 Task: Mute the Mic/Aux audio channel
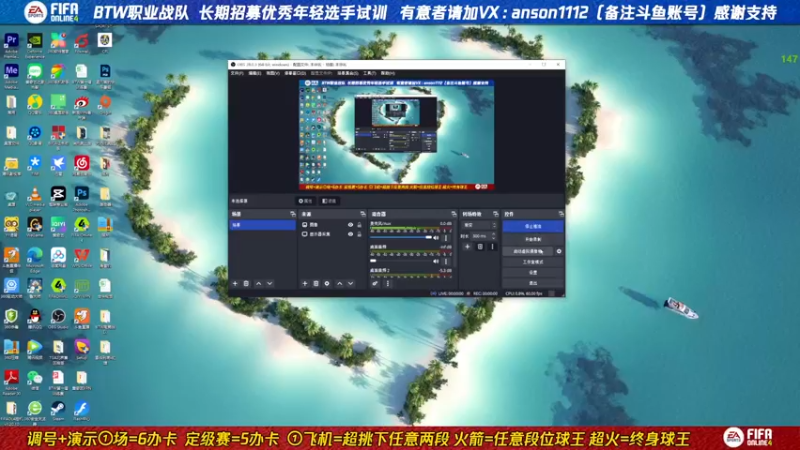click(x=436, y=238)
